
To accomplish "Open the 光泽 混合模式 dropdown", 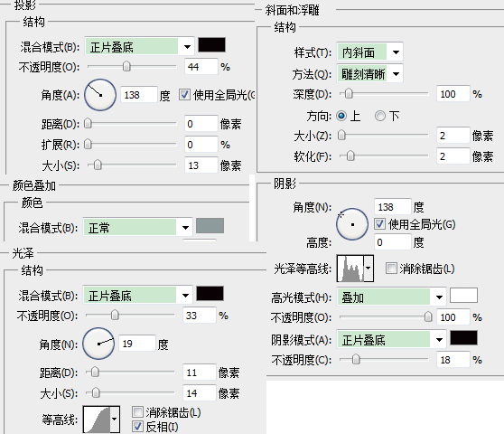I will coord(137,295).
